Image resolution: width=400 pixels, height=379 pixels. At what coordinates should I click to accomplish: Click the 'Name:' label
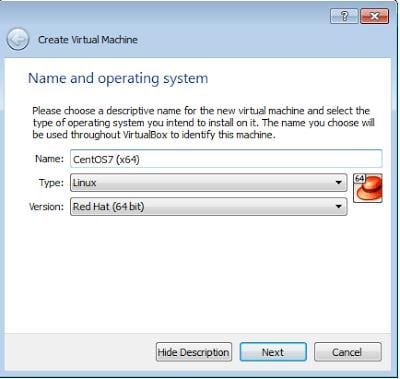pyautogui.click(x=49, y=159)
